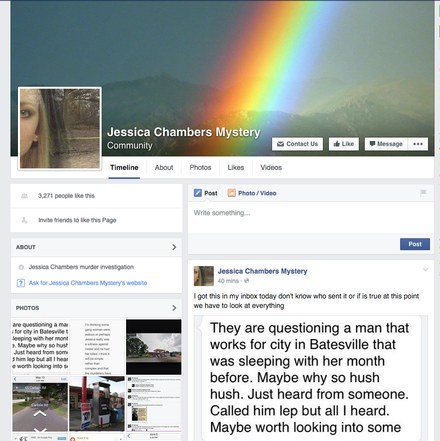Image resolution: width=440 pixels, height=441 pixels.
Task: Open the post options dropdown arrow
Action: (x=425, y=269)
